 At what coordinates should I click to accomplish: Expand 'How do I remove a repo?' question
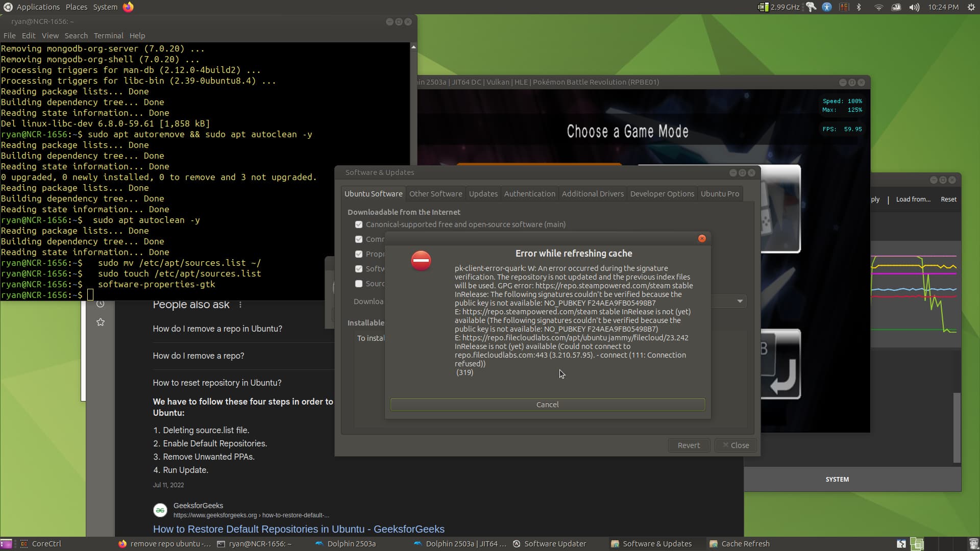click(x=199, y=356)
